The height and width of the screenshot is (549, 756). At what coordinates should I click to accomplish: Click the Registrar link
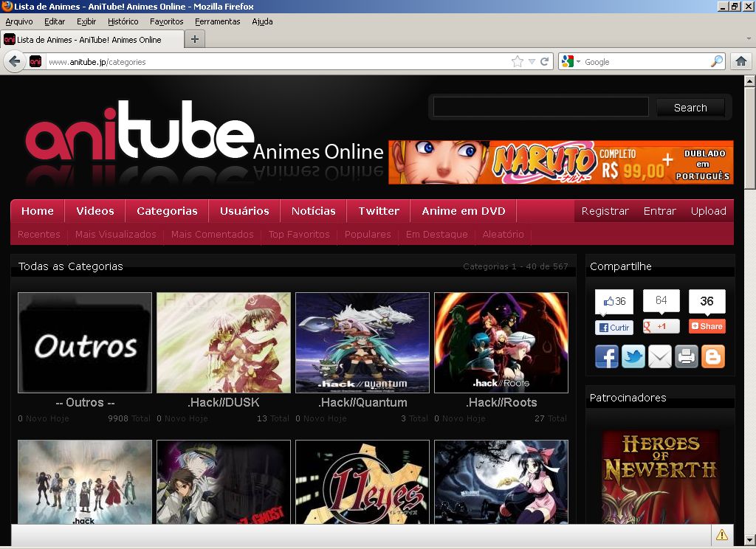click(605, 211)
